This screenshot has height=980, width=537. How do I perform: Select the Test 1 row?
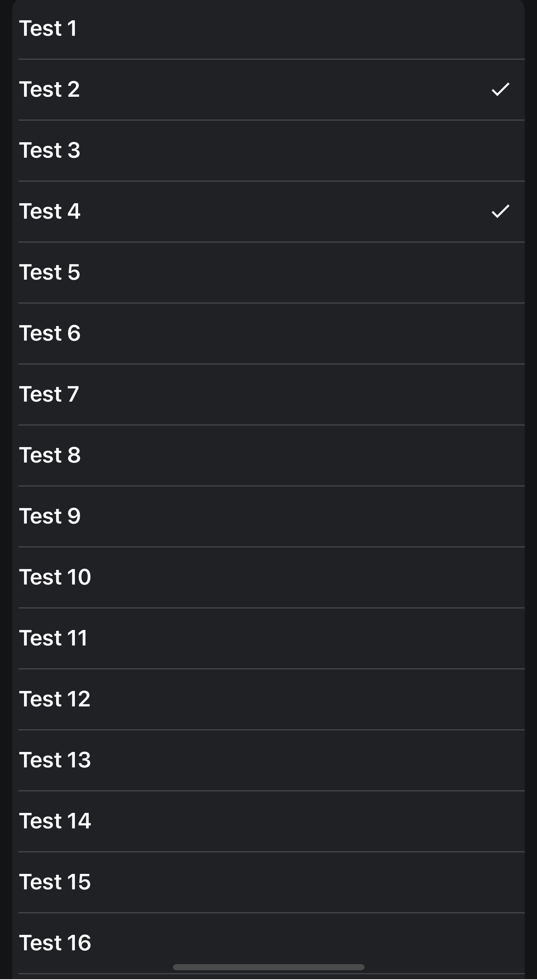click(x=268, y=28)
